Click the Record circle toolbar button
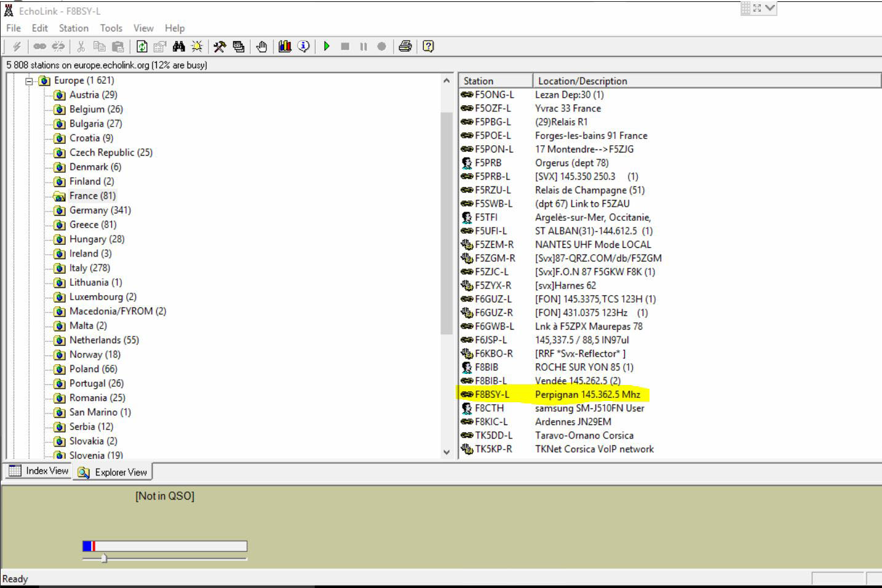Viewport: 882px width, 588px height. pos(382,46)
